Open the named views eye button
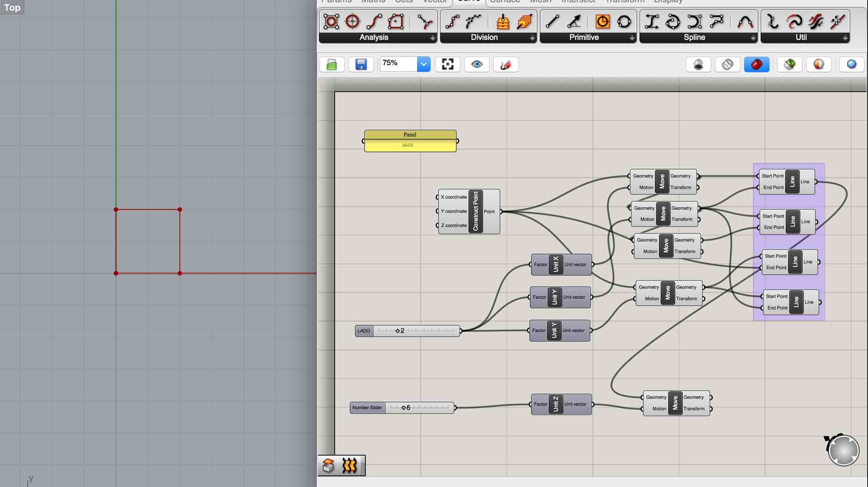This screenshot has width=868, height=487. click(x=477, y=64)
